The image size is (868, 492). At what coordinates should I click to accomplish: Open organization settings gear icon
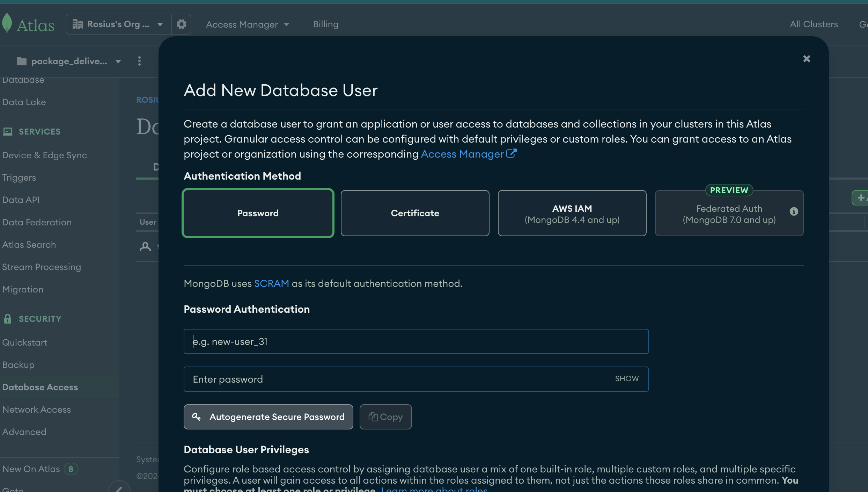(x=181, y=24)
